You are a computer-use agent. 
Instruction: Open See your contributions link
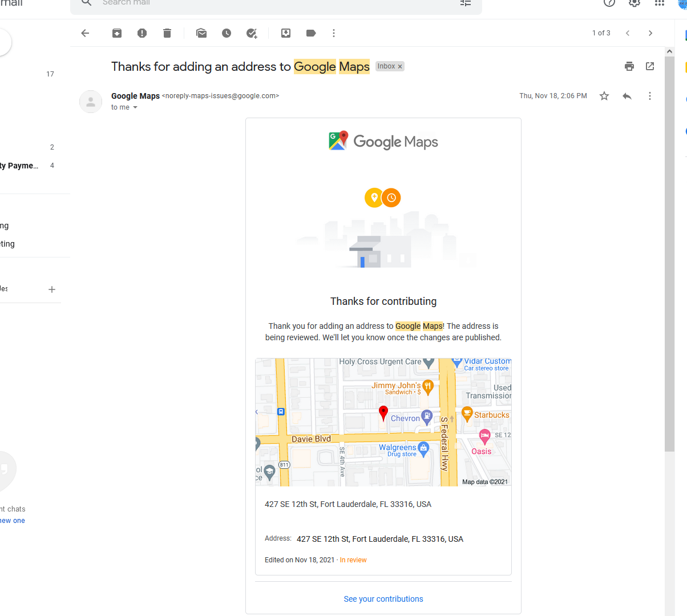tap(383, 599)
